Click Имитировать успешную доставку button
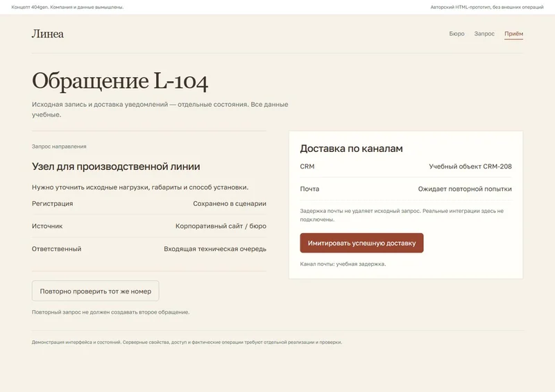Image resolution: width=555 pixels, height=392 pixels. [361, 243]
